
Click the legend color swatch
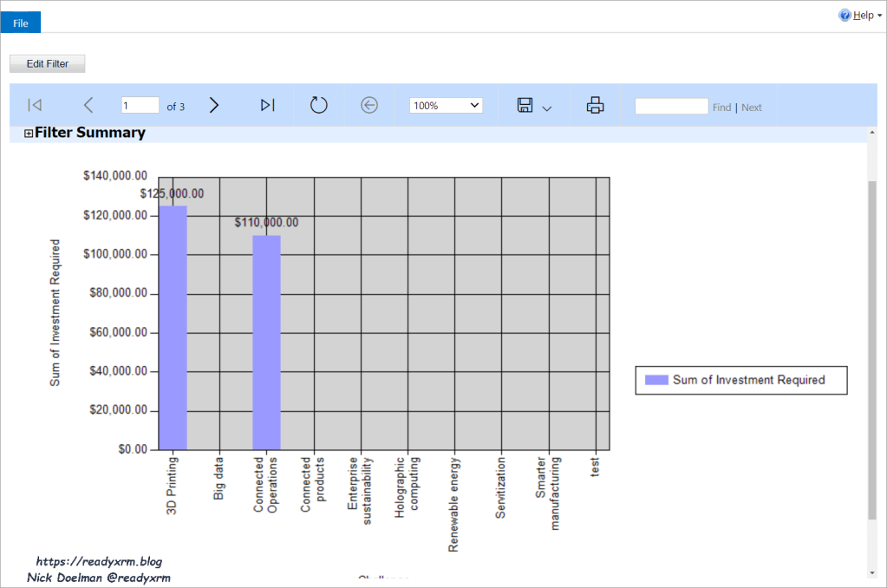pos(657,380)
